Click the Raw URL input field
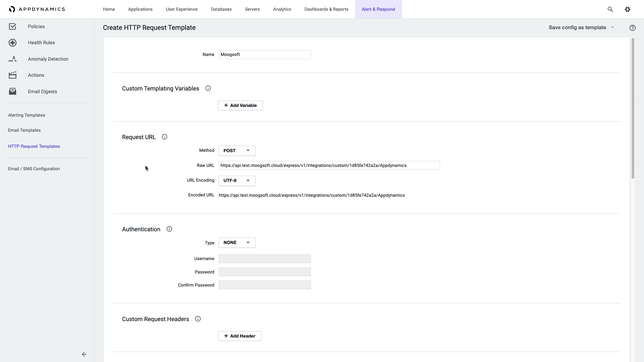Image resolution: width=644 pixels, height=362 pixels. pyautogui.click(x=329, y=166)
